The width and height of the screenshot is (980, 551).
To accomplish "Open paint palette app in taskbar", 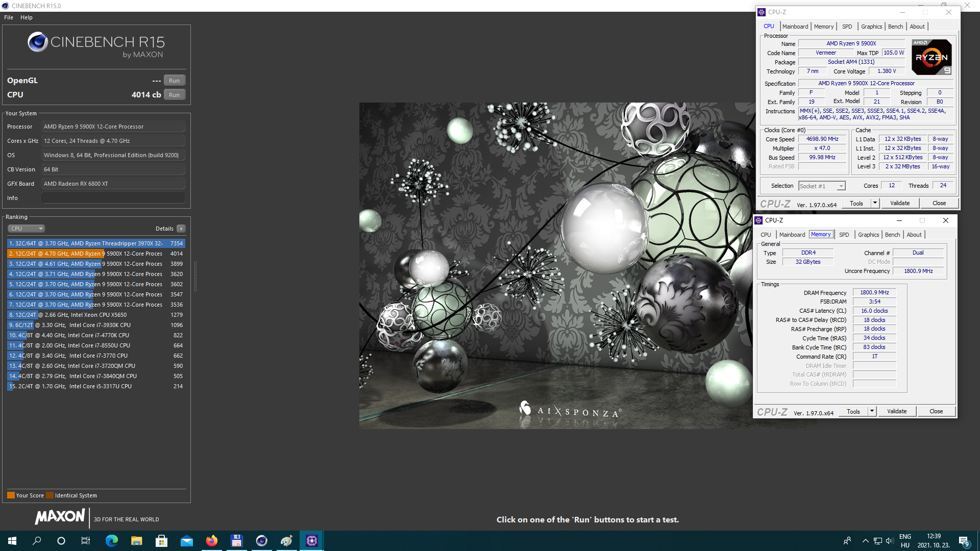I will click(286, 541).
